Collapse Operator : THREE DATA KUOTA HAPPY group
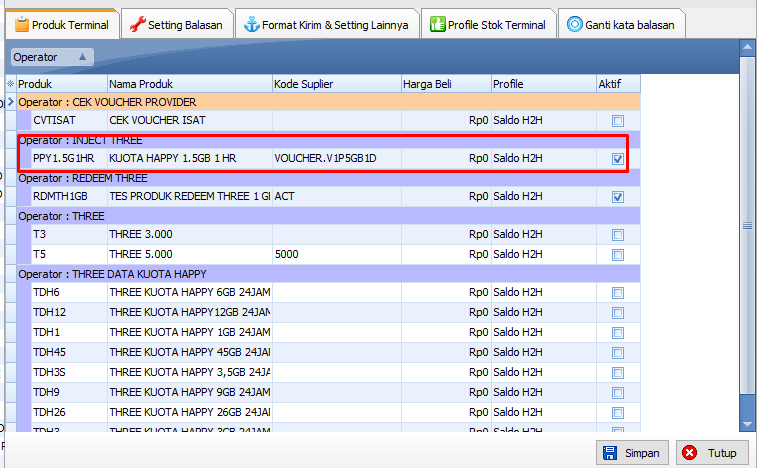Viewport: 757px width, 468px height. [x=328, y=274]
